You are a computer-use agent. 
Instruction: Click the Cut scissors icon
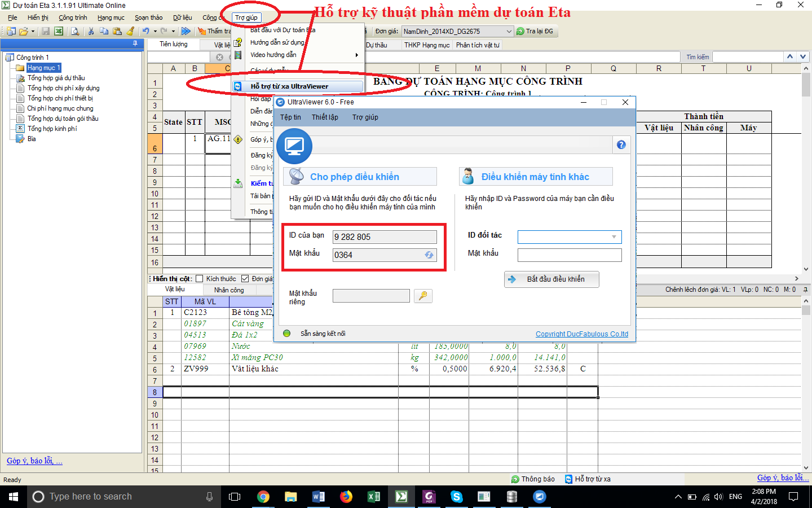(91, 31)
